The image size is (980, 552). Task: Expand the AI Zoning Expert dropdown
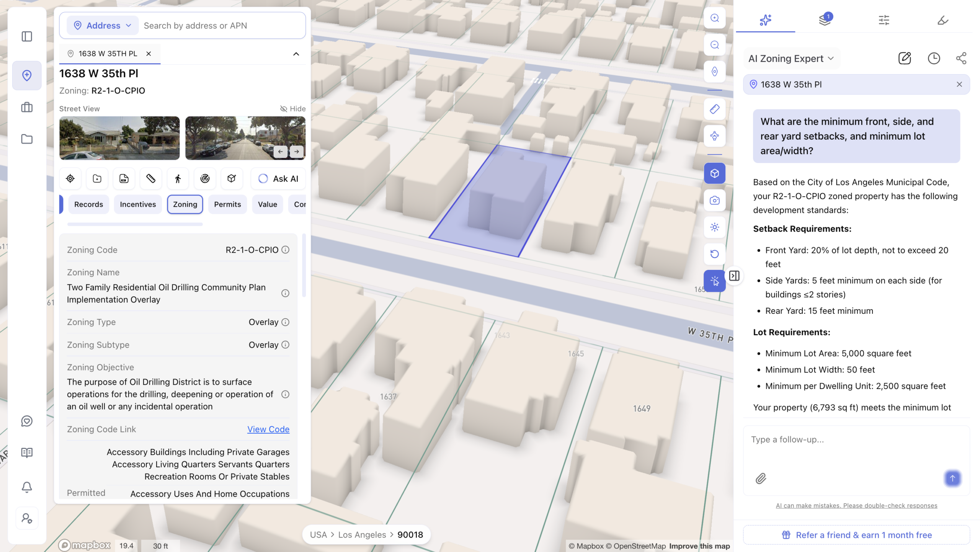tap(791, 59)
